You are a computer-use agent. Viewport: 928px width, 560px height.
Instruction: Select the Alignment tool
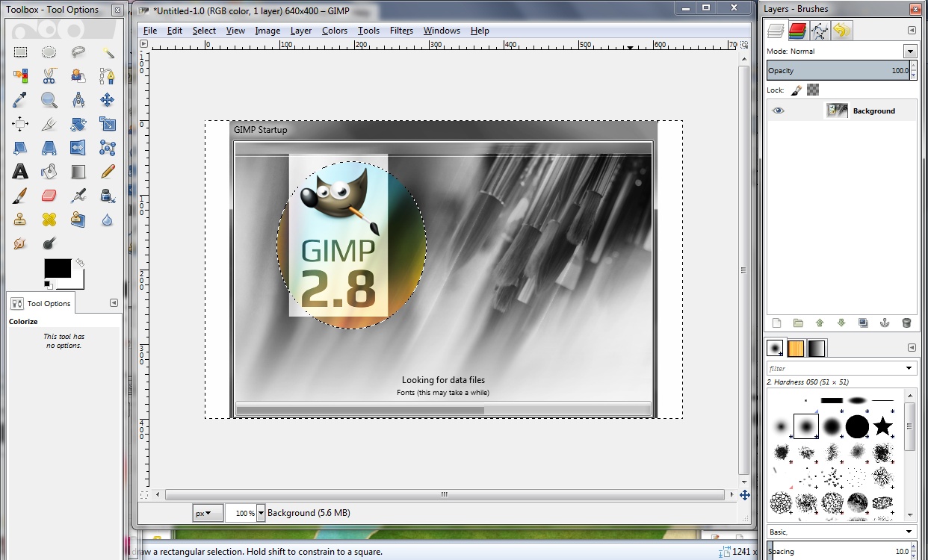[x=20, y=124]
